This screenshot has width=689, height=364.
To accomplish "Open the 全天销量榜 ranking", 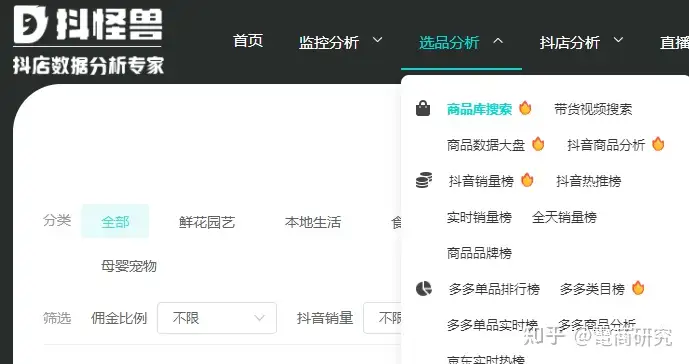I will coord(564,217).
